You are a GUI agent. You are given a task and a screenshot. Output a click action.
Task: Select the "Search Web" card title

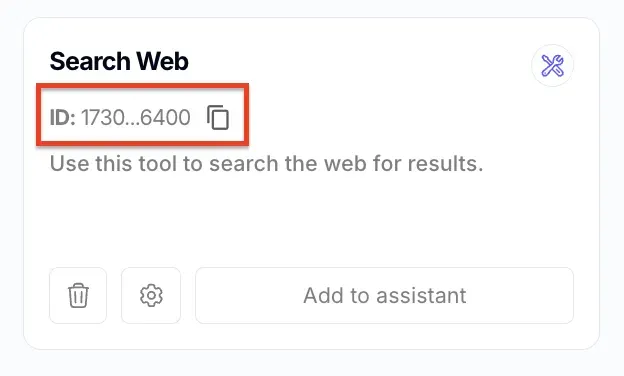(x=119, y=61)
